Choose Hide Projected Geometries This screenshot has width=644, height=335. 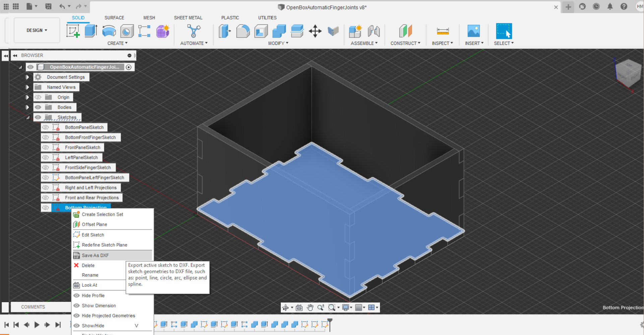112,316
